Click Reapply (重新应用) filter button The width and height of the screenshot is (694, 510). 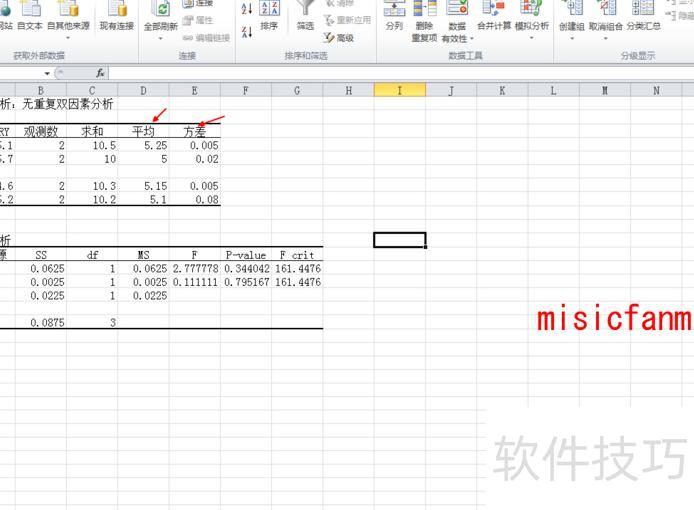point(347,20)
